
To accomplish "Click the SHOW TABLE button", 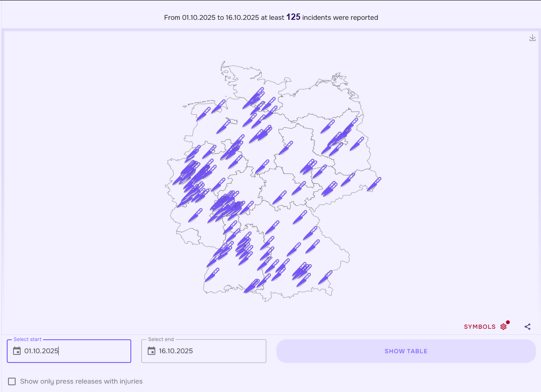I will pos(406,351).
